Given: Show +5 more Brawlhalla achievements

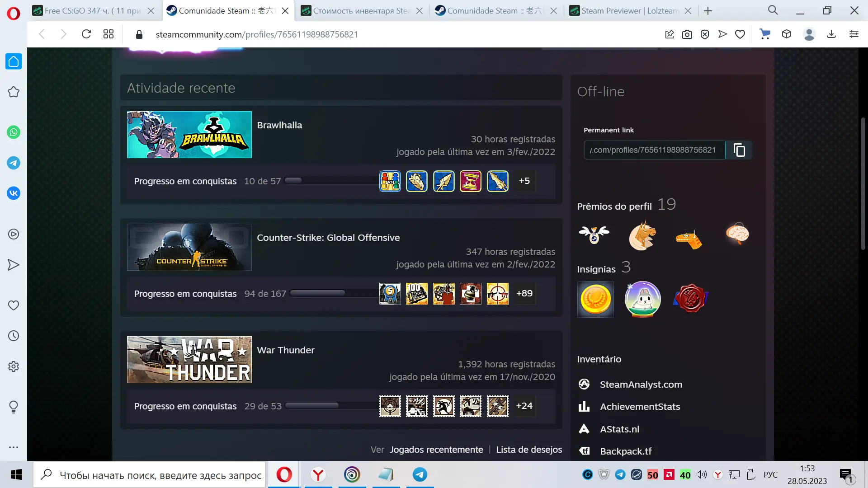Looking at the screenshot, I should click(x=524, y=181).
